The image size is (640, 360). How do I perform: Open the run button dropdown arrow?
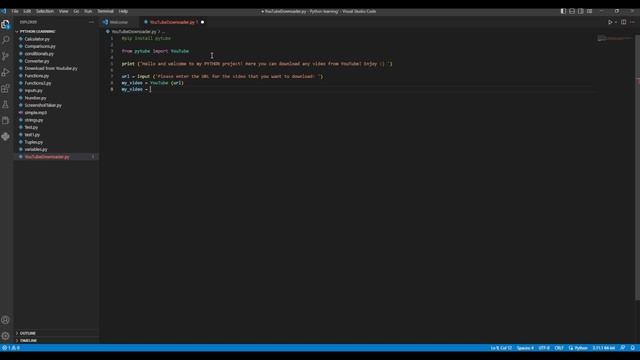pos(616,22)
